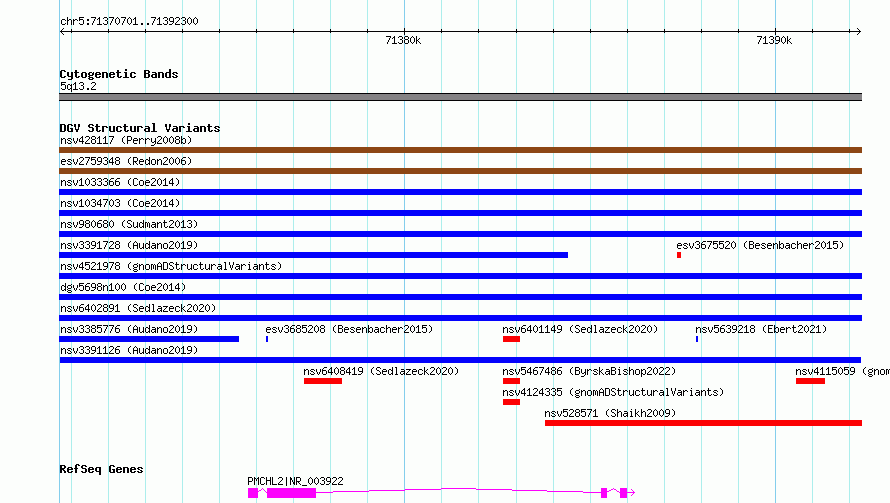
Task: Click the blue bar under nsv980680
Action: [x=460, y=234]
